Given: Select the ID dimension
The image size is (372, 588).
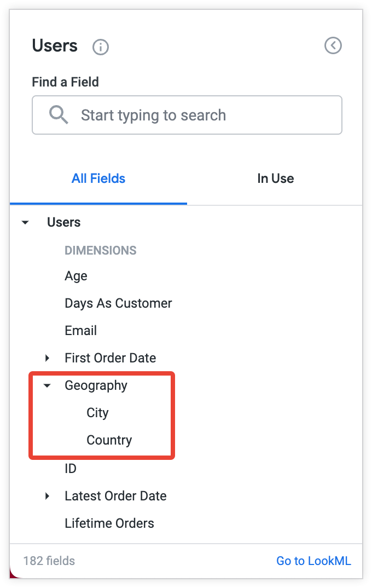Looking at the screenshot, I should tap(70, 469).
